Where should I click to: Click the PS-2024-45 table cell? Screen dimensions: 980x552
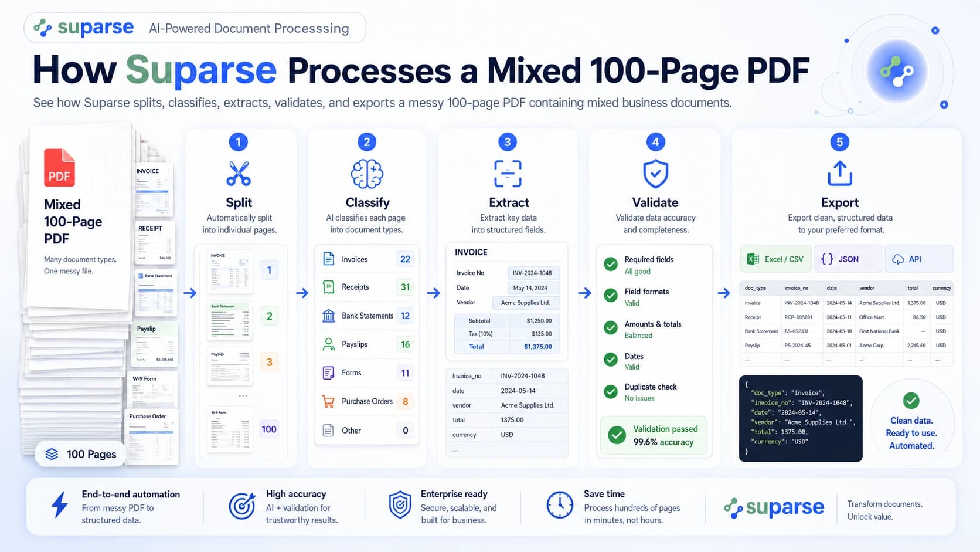[x=798, y=346]
